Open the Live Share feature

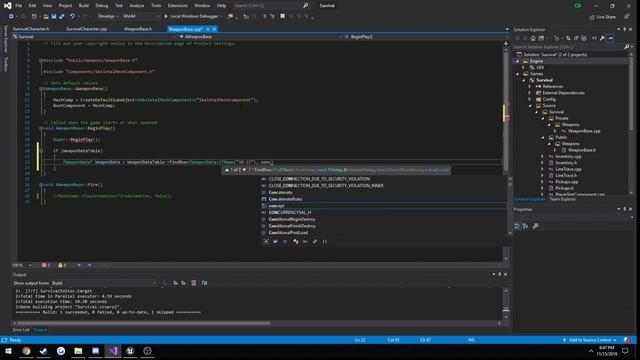[x=602, y=17]
